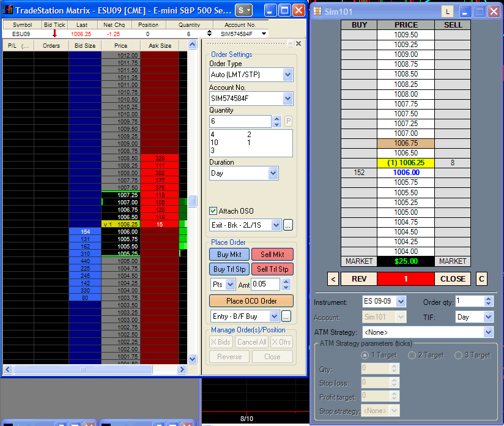Increase trailing Amt spinner

pos(286,282)
